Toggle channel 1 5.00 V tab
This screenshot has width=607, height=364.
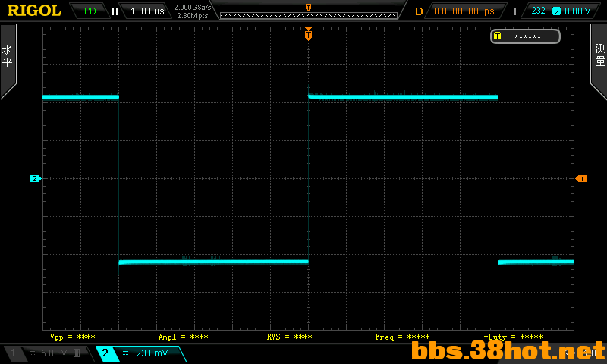coord(49,353)
